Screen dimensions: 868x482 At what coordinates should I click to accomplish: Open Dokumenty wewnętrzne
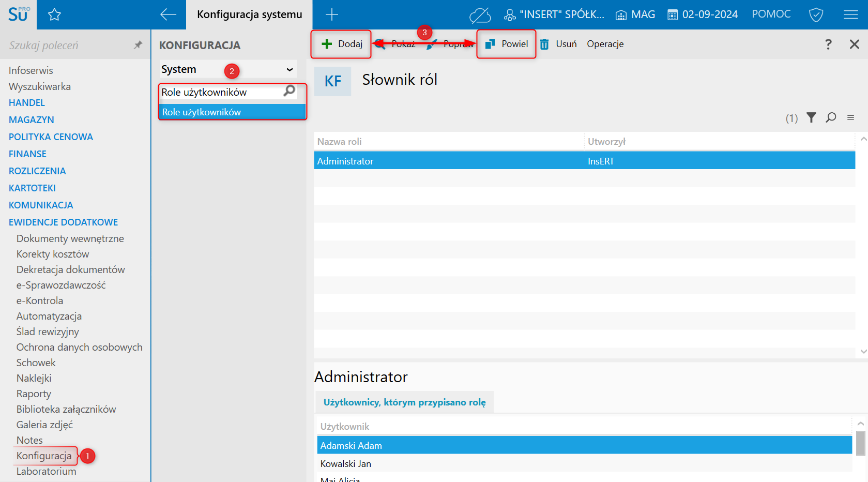click(x=70, y=238)
